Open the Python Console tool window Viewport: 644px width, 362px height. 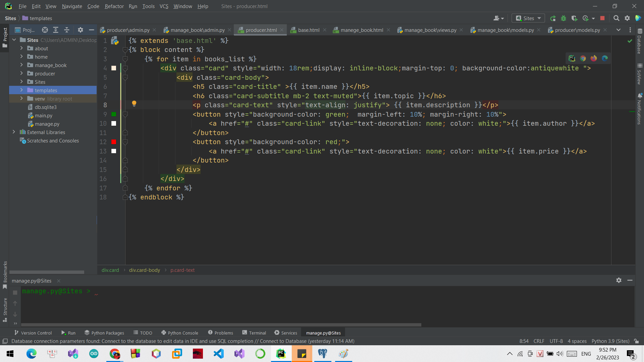pyautogui.click(x=180, y=333)
